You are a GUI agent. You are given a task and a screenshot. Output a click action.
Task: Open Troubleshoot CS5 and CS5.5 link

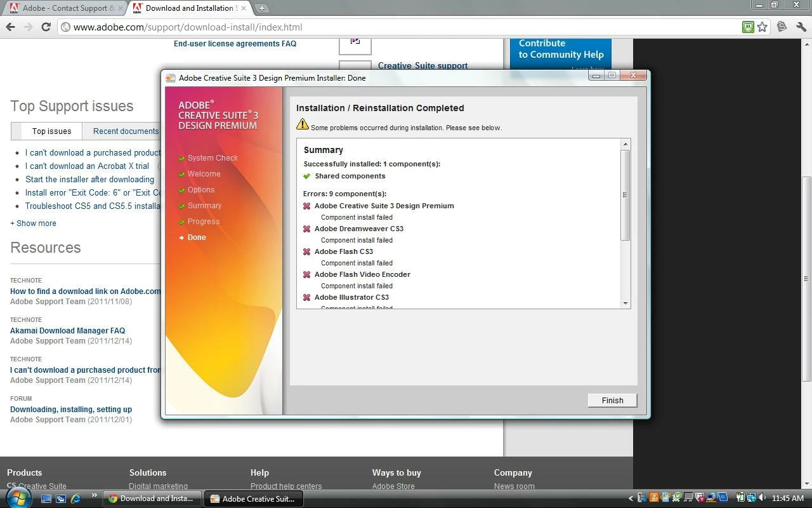pos(93,206)
